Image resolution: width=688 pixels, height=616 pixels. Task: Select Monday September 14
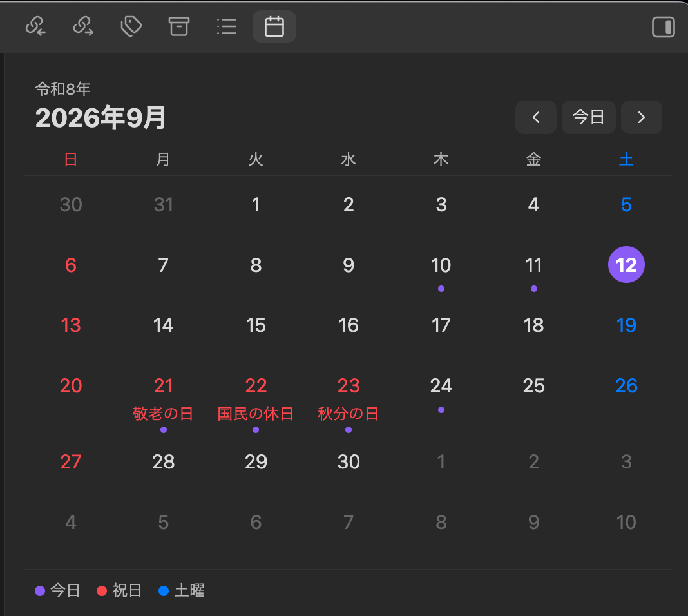(163, 325)
